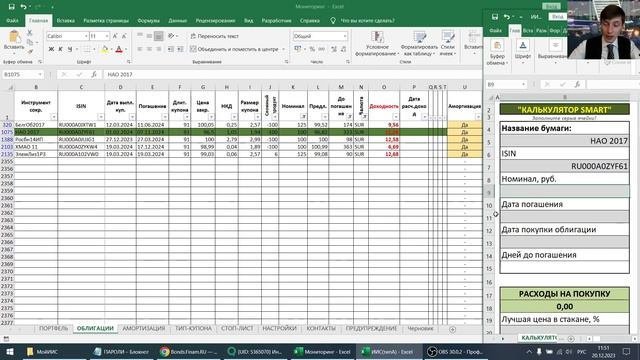The height and width of the screenshot is (360, 640).
Task: Apply percent style to cells
Action: coord(312,49)
